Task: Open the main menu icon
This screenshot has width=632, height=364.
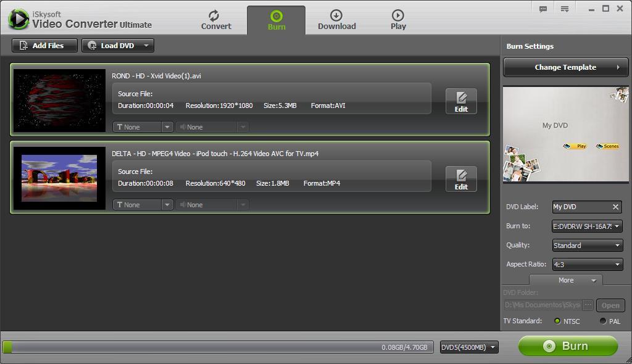Action: click(x=565, y=9)
